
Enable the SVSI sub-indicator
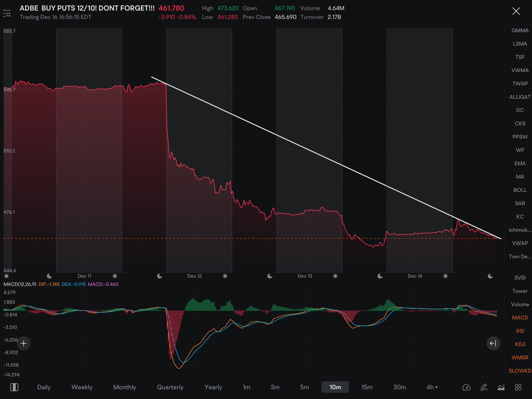point(520,278)
